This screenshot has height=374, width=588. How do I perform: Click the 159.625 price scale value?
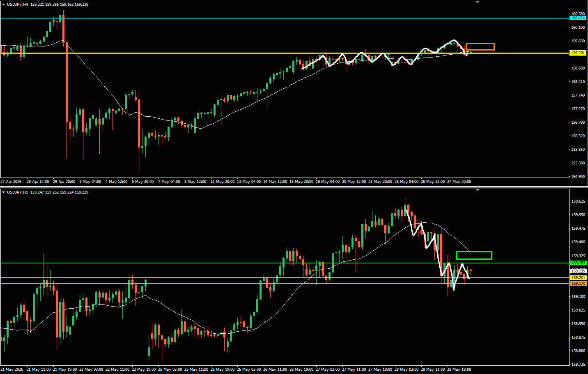click(x=578, y=201)
